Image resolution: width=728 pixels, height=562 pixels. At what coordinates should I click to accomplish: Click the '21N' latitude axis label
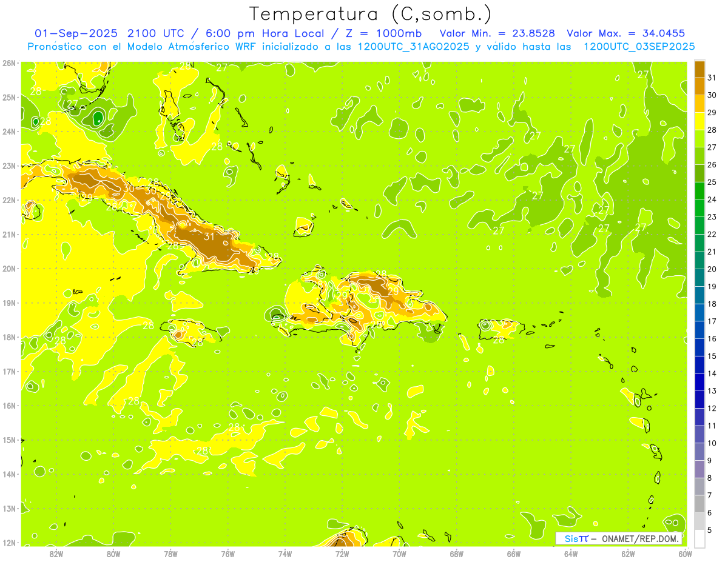point(9,235)
